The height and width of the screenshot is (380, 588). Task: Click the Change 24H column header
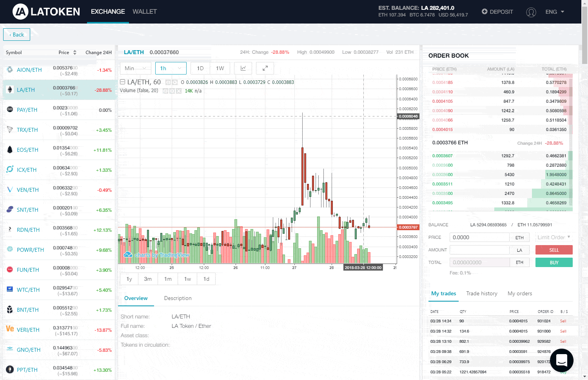[98, 53]
